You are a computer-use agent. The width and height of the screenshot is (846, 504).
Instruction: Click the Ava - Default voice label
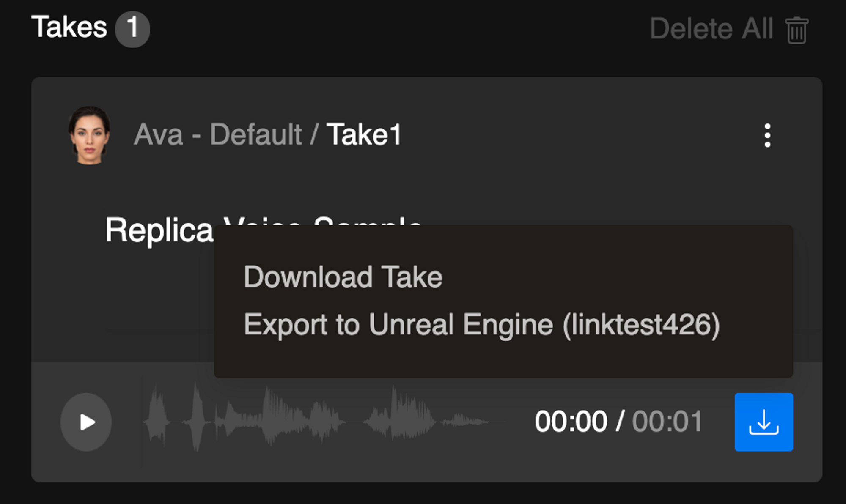(218, 135)
